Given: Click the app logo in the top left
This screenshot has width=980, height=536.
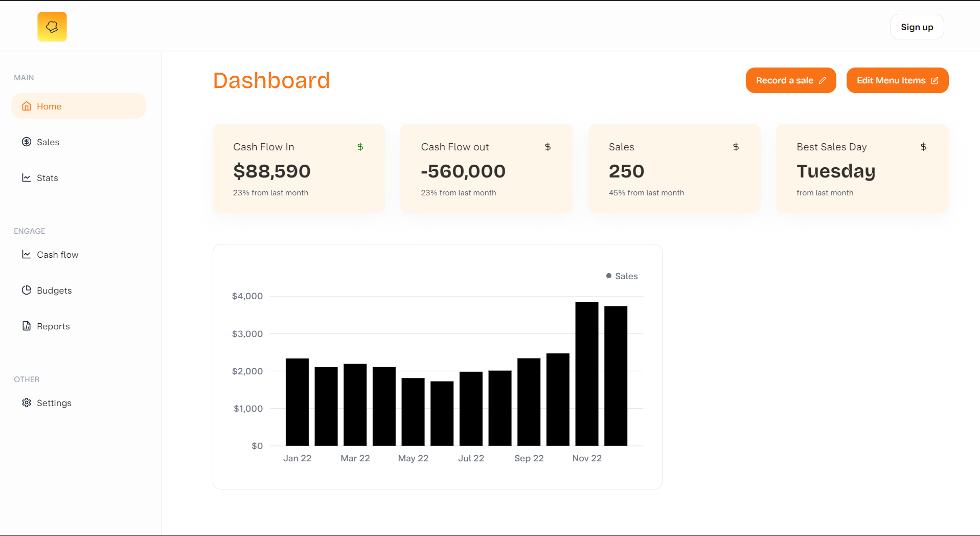Looking at the screenshot, I should coord(52,26).
